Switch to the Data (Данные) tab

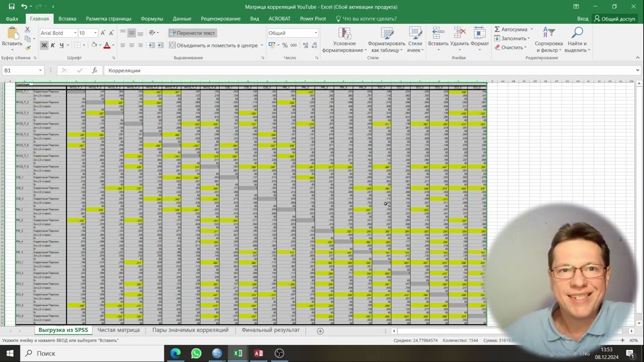coord(182,19)
